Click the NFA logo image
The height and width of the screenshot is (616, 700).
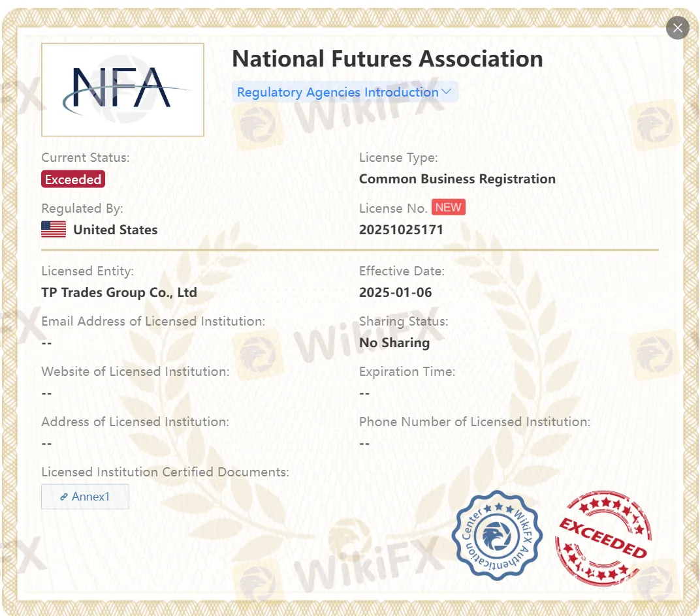point(123,89)
